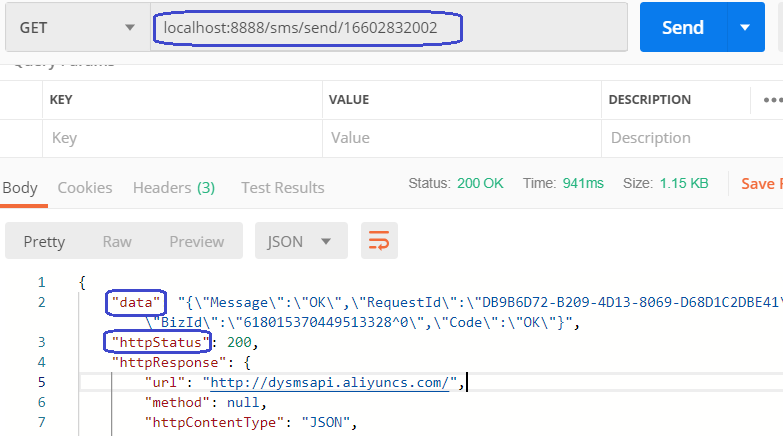Click the 1.15 KB size value
Image resolution: width=783 pixels, height=436 pixels.
(x=684, y=183)
